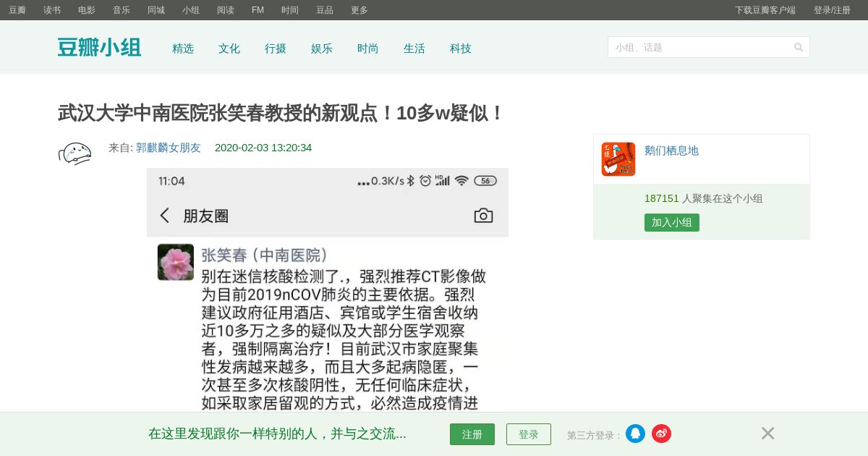Screen dimensions: 868x456
Task: Select the 文化 category tab
Action: pos(229,48)
